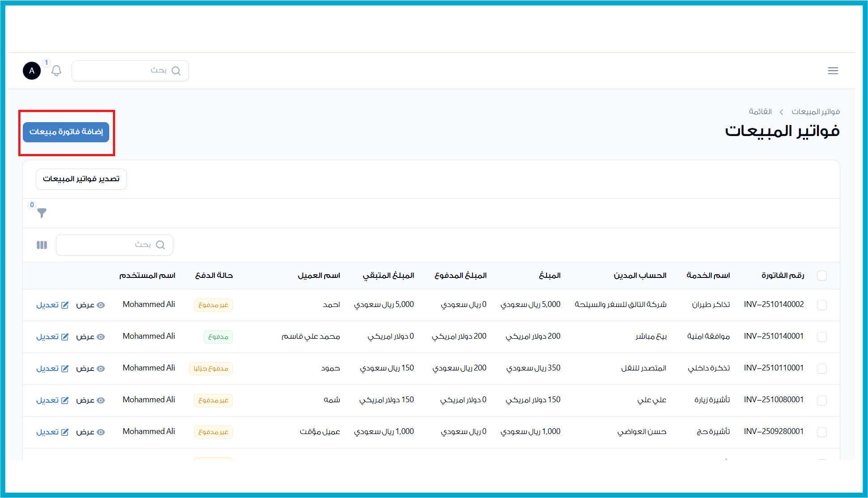Click the notification bell icon

click(x=56, y=71)
